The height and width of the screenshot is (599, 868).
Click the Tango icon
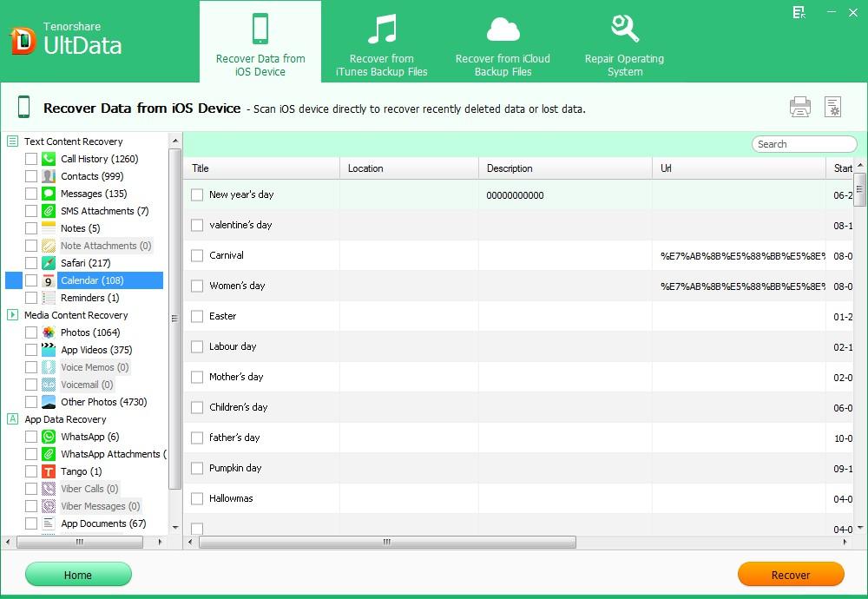[x=49, y=471]
